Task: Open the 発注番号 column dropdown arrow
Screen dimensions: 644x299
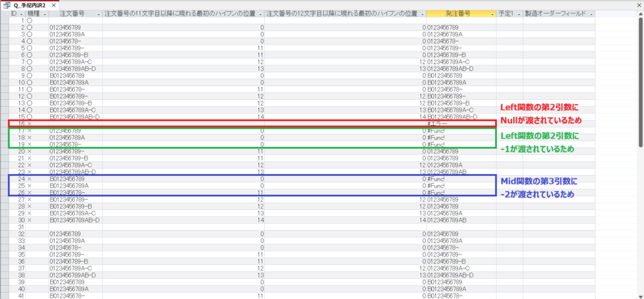Action: click(x=492, y=13)
